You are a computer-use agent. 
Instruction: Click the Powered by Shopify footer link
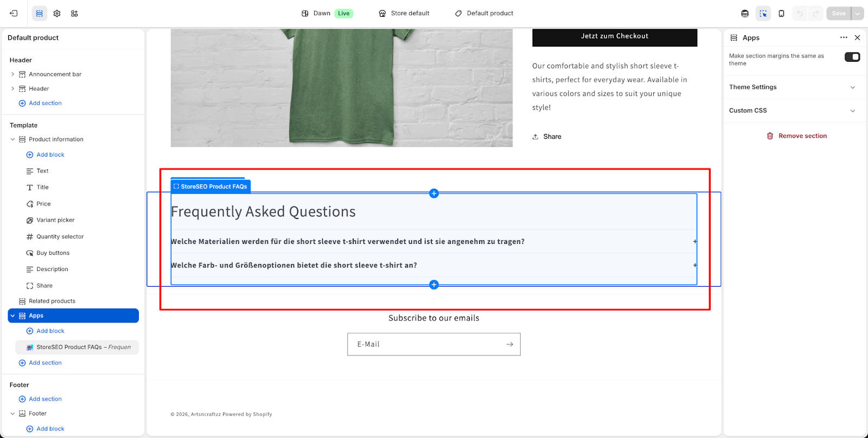tap(247, 414)
